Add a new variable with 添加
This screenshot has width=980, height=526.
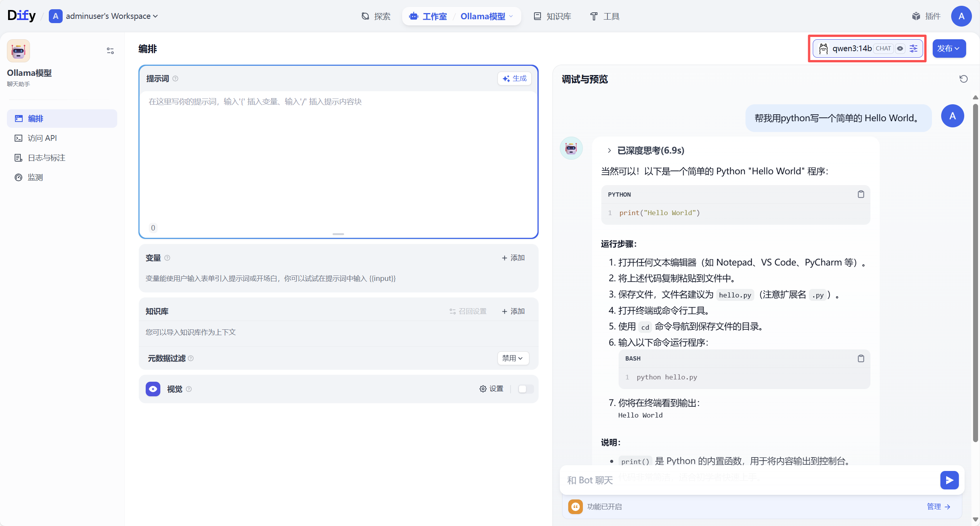513,258
